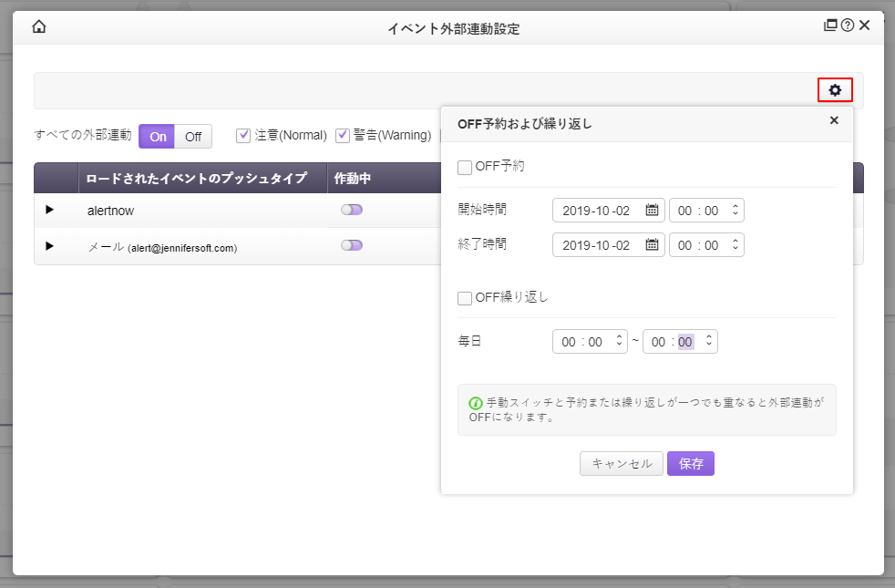The image size is (895, 588).
Task: Click the キャンセル button
Action: tap(622, 463)
